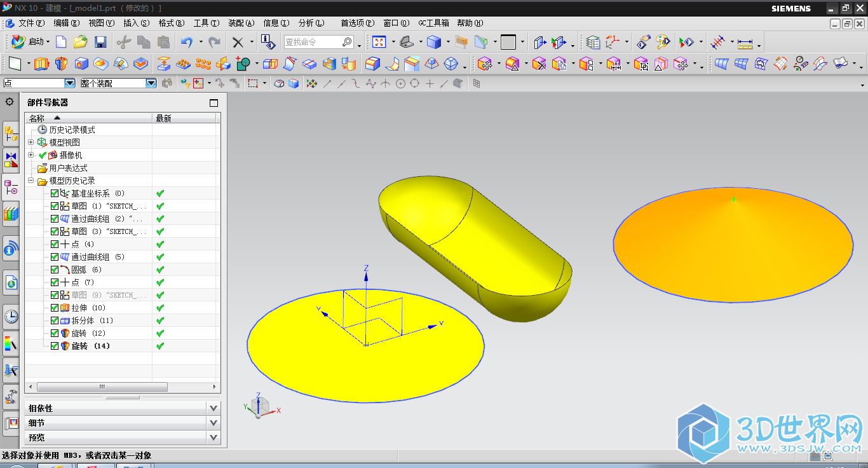Click the Delete X icon
Viewport: 868px width, 468px height.
point(238,42)
